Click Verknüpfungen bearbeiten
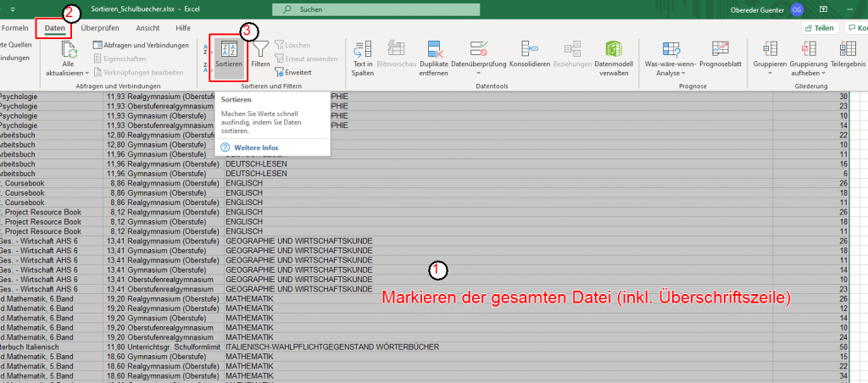Screen dimensions: 868x383 point(138,73)
